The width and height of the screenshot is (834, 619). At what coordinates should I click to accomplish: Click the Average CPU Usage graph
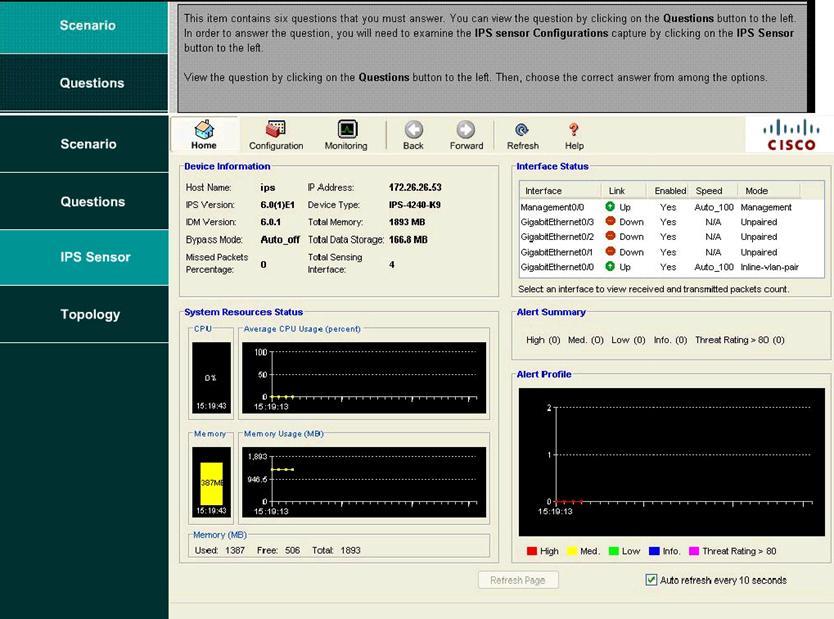pyautogui.click(x=364, y=378)
